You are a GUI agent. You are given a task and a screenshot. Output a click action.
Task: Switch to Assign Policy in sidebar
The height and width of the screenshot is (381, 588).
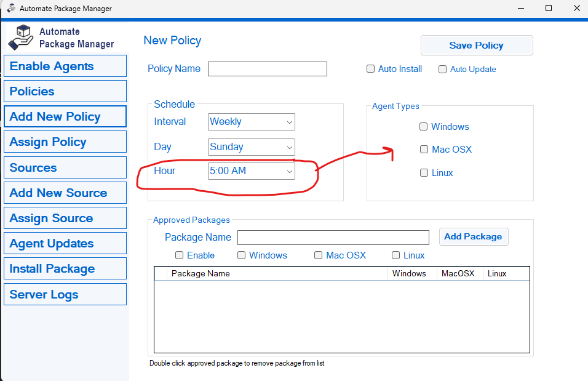click(x=65, y=142)
